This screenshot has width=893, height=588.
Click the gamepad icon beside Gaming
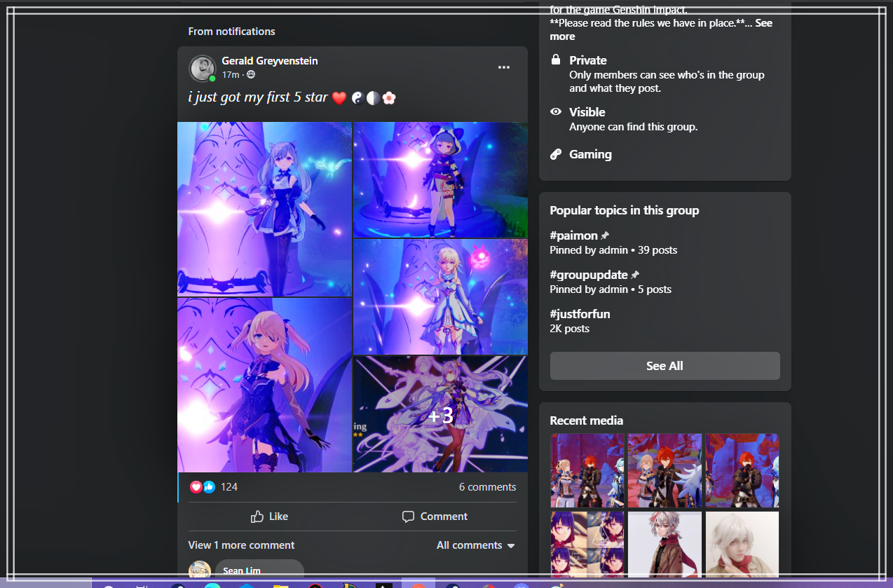point(556,154)
